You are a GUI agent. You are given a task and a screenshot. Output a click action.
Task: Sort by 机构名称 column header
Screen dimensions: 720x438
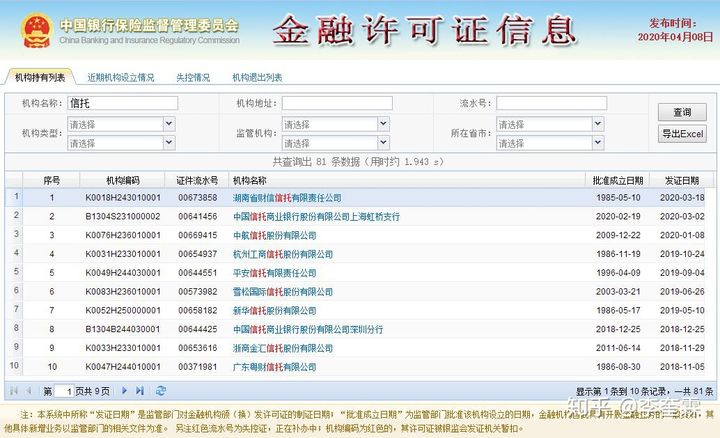407,180
